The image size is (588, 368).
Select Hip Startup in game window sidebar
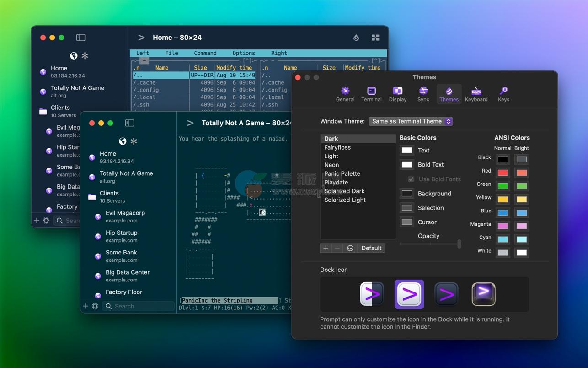pos(129,236)
